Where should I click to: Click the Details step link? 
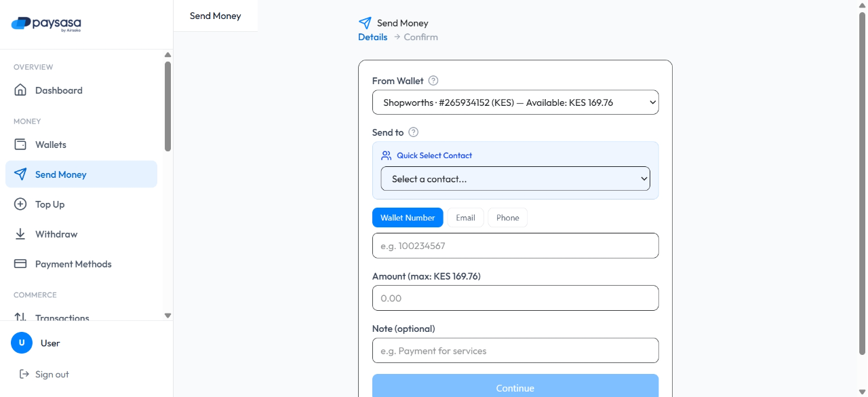click(373, 37)
